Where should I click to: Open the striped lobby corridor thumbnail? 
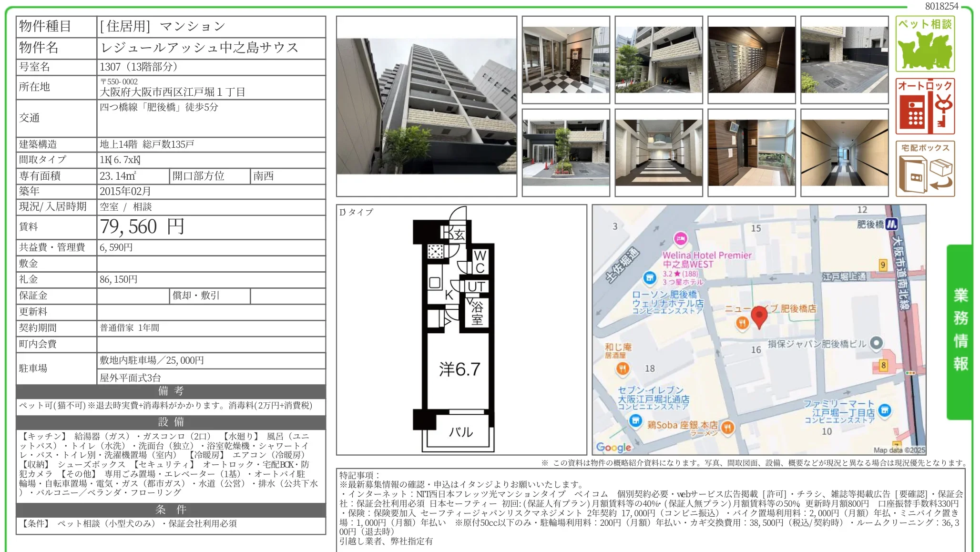point(659,153)
